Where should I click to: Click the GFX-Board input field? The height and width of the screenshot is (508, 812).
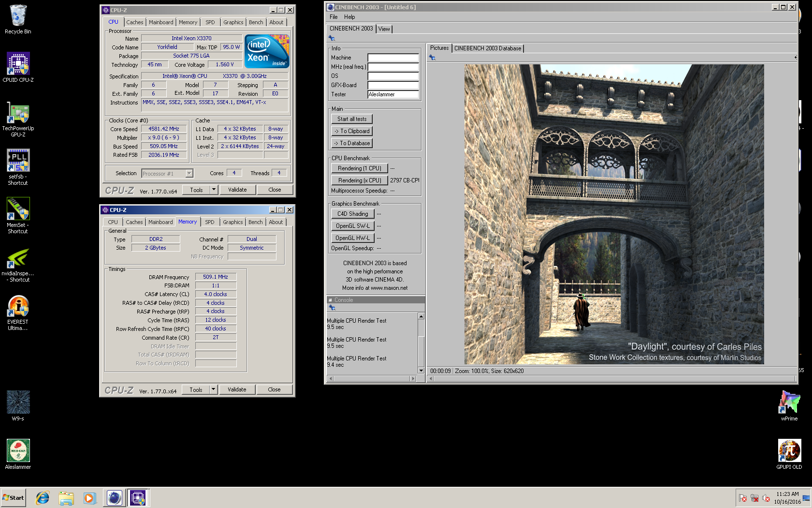pyautogui.click(x=393, y=85)
